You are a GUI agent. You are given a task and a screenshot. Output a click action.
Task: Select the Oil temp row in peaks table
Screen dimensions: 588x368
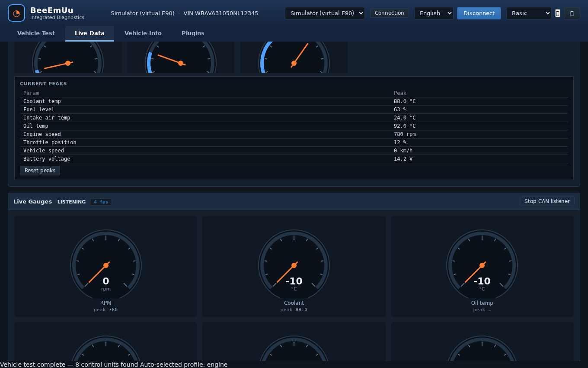[294, 126]
